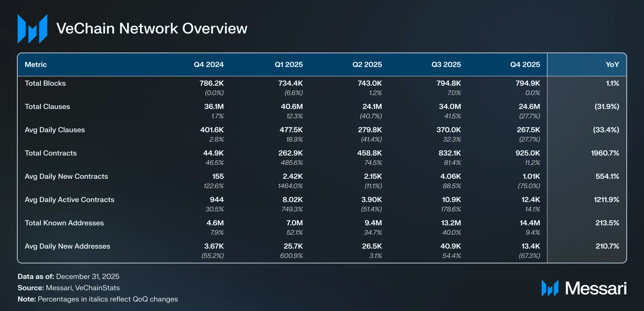Click the note about italic QoQ percentages
The image size is (644, 311).
click(x=98, y=299)
